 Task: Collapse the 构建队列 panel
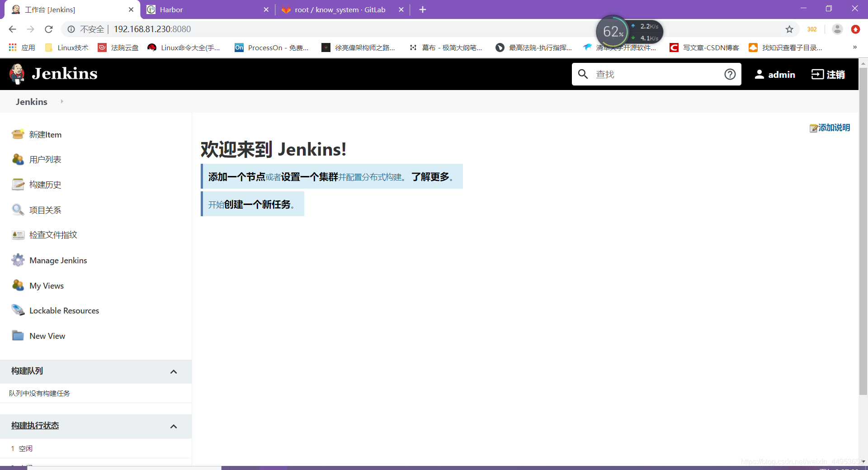(174, 371)
